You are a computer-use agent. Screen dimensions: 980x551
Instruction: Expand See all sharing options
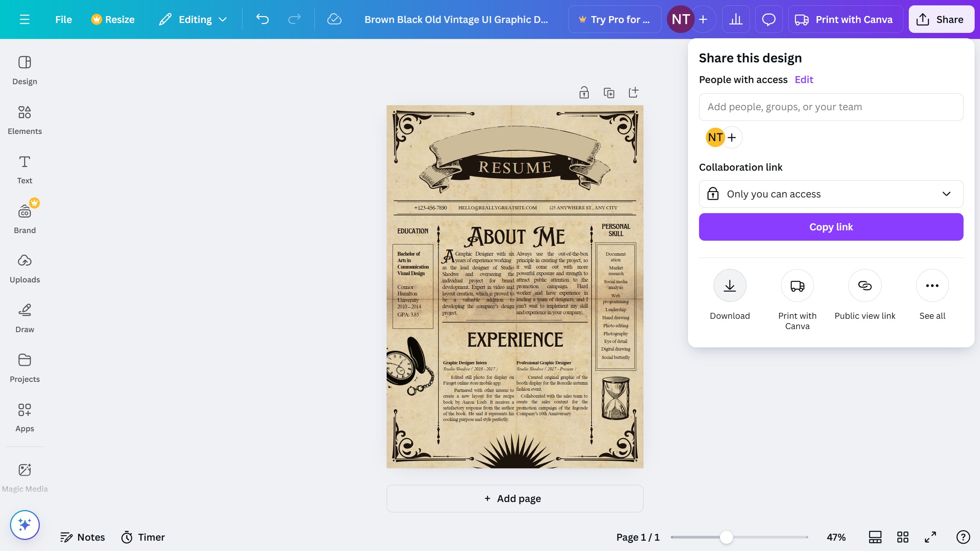tap(932, 285)
